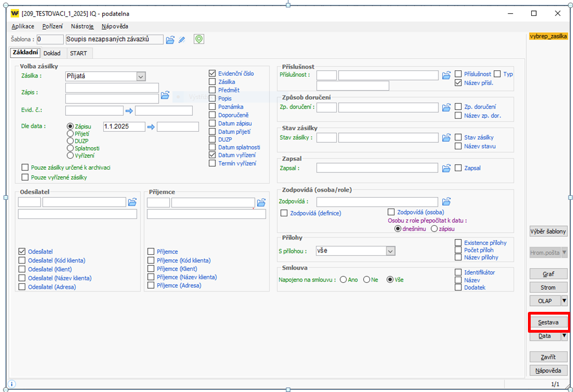Click the Graf button
This screenshot has height=392, width=573.
coord(548,273)
